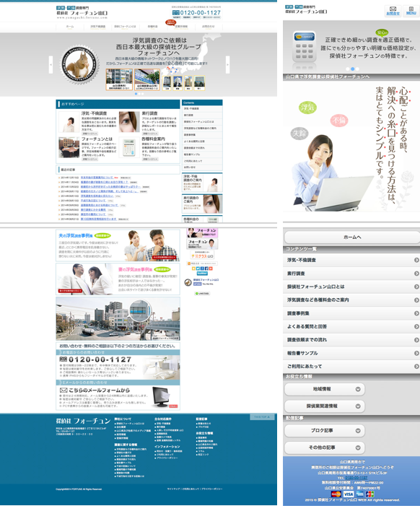Select third desktop slider pagination dot
420x506 pixels.
tap(143, 94)
